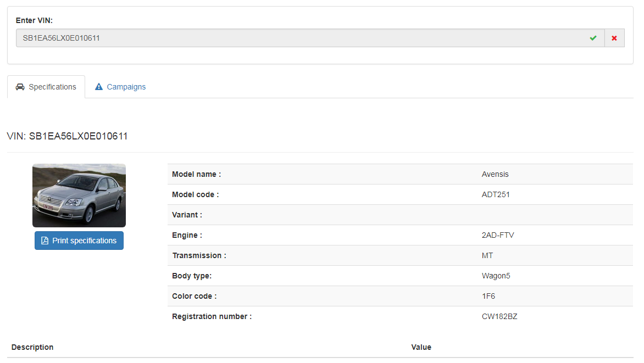Click the ADT251 model code value

[x=496, y=194]
